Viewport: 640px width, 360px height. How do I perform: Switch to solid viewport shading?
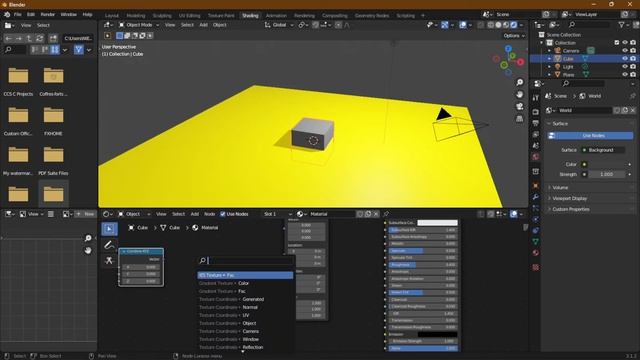tap(498, 25)
